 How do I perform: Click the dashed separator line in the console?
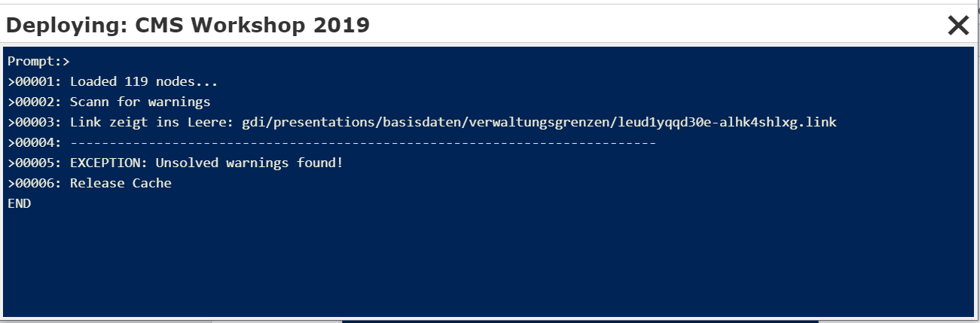362,142
